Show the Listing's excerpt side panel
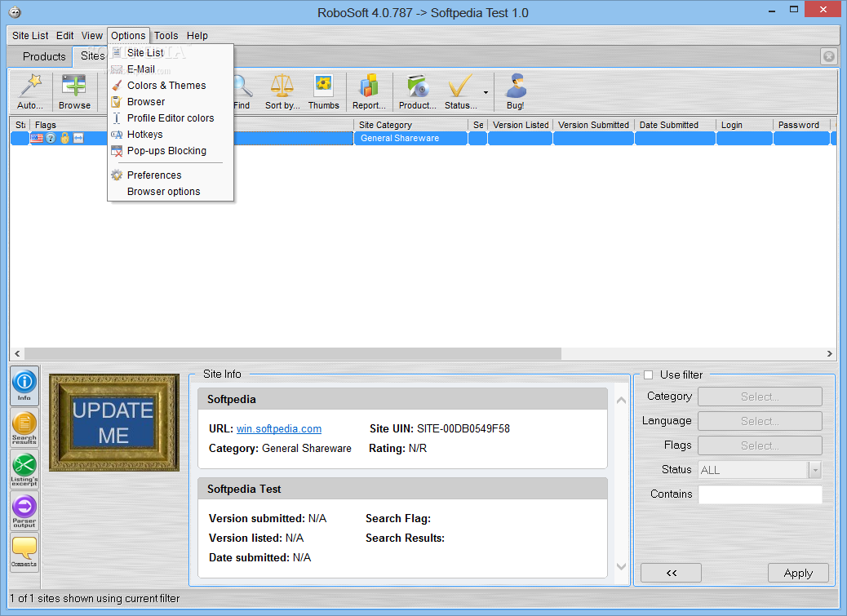Image resolution: width=847 pixels, height=616 pixels. coord(24,469)
